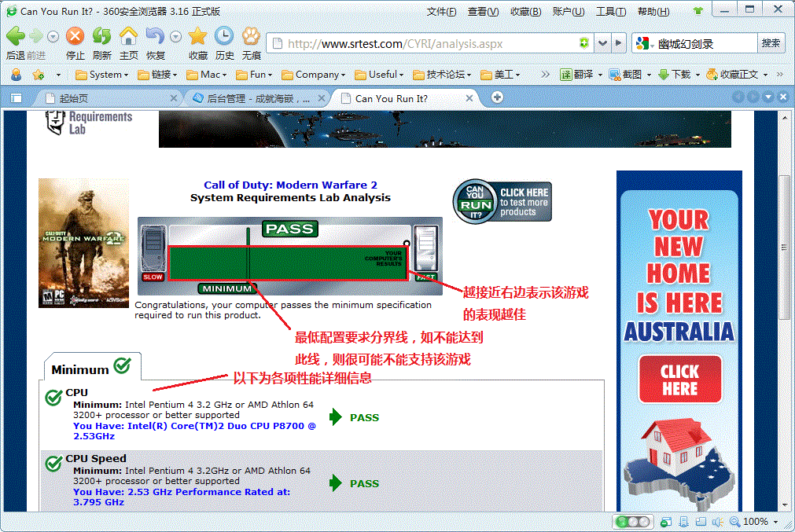
Task: Mute page sound via speaker icon
Action: [717, 521]
